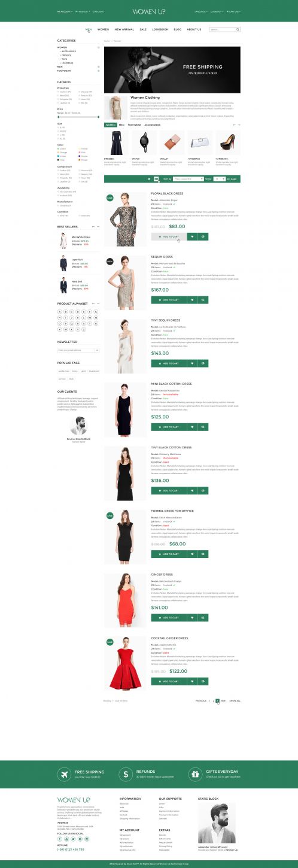The image size is (298, 868).
Task: Click the Refunds dollar circle icon
Action: click(x=126, y=774)
